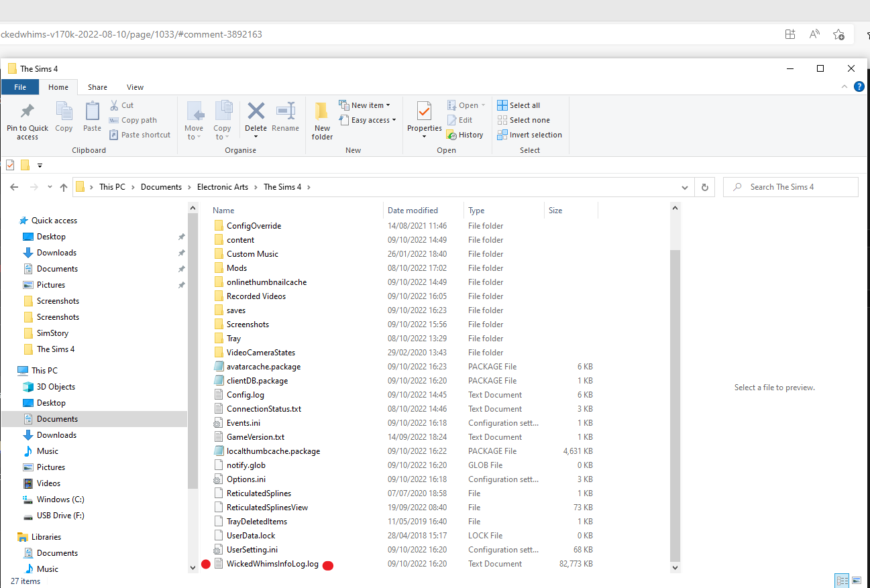Click browser Favorites star icon
This screenshot has height=588, width=870.
click(x=838, y=34)
